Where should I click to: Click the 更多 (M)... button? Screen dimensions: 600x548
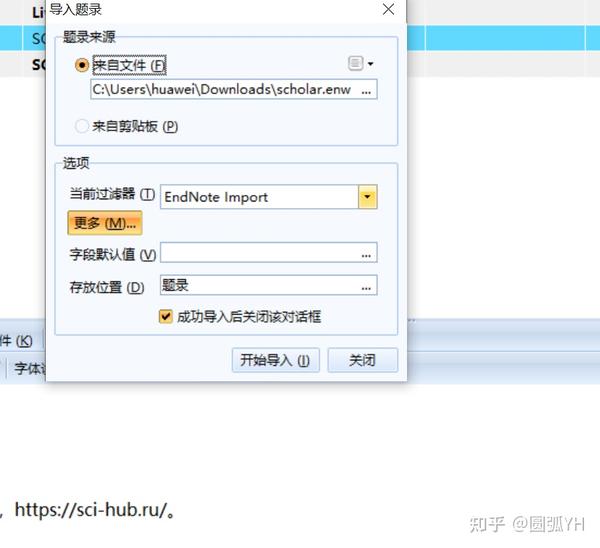click(105, 223)
